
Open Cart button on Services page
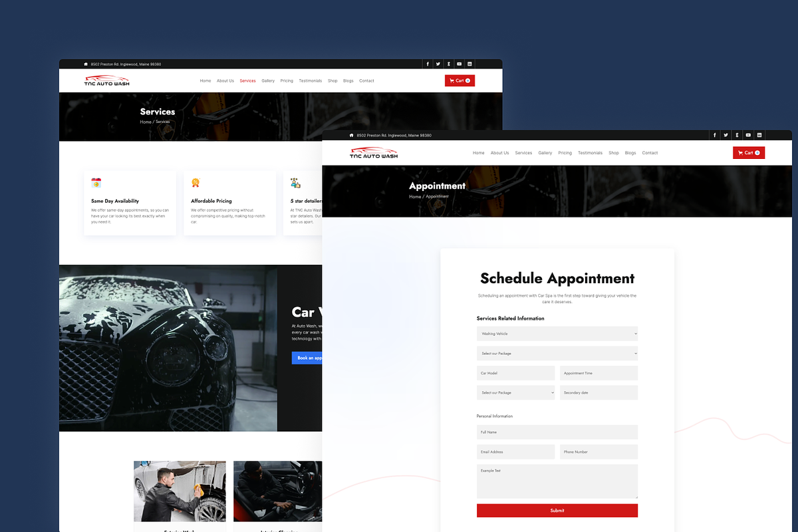460,80
